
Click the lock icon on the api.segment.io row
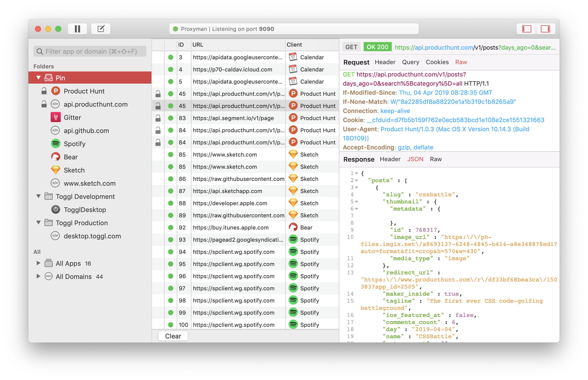coord(158,118)
